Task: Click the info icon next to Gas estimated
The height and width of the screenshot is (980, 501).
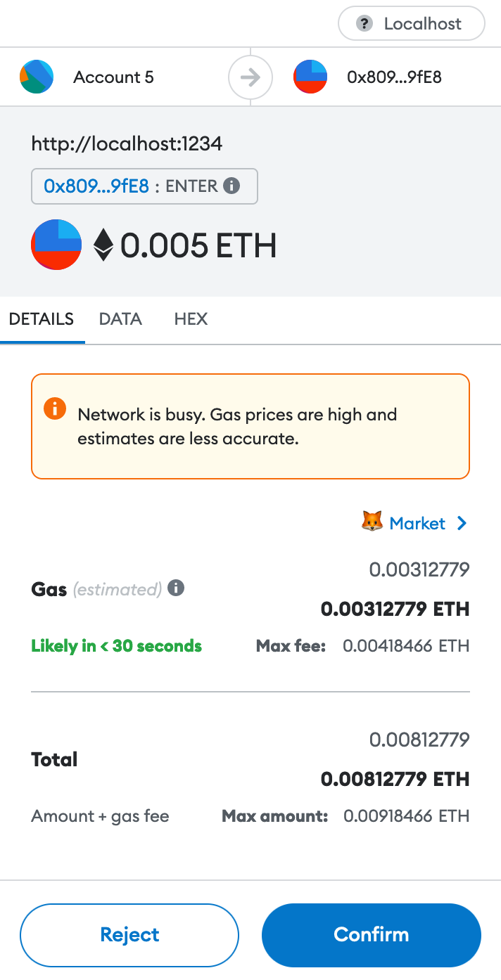Action: 175,588
